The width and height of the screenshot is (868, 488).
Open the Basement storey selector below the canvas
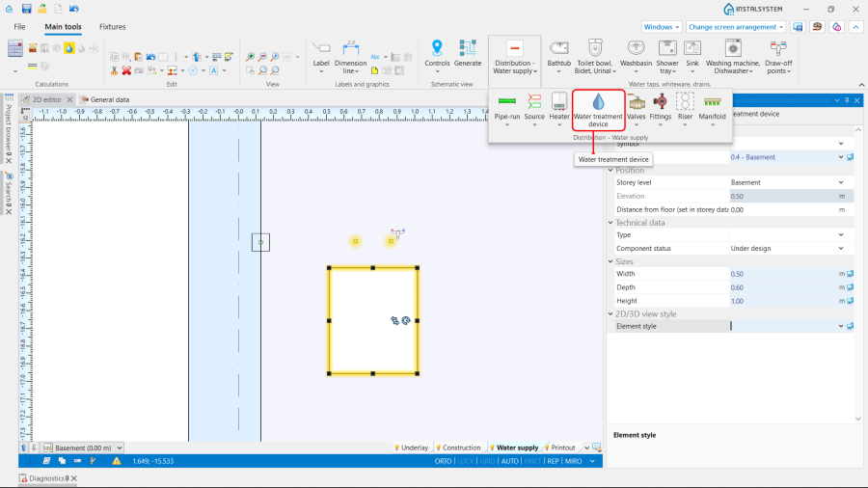pyautogui.click(x=89, y=447)
